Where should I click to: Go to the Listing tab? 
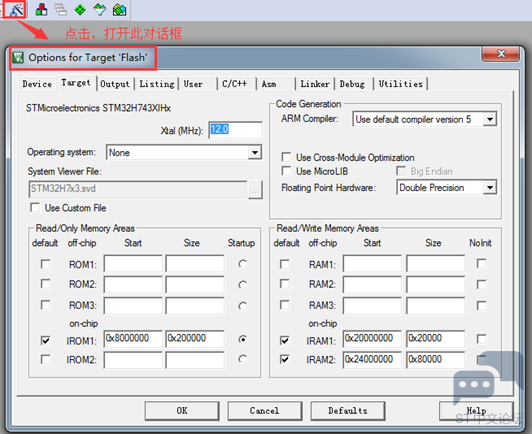click(157, 84)
